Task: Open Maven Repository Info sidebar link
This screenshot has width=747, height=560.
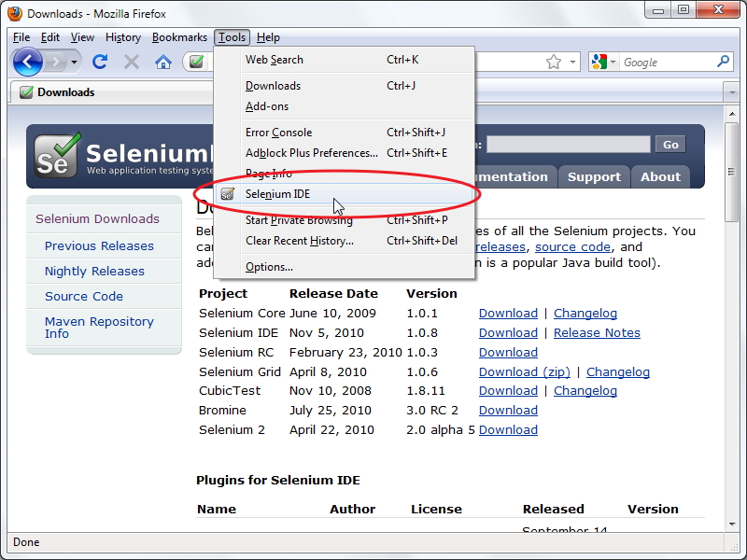Action: tap(99, 328)
